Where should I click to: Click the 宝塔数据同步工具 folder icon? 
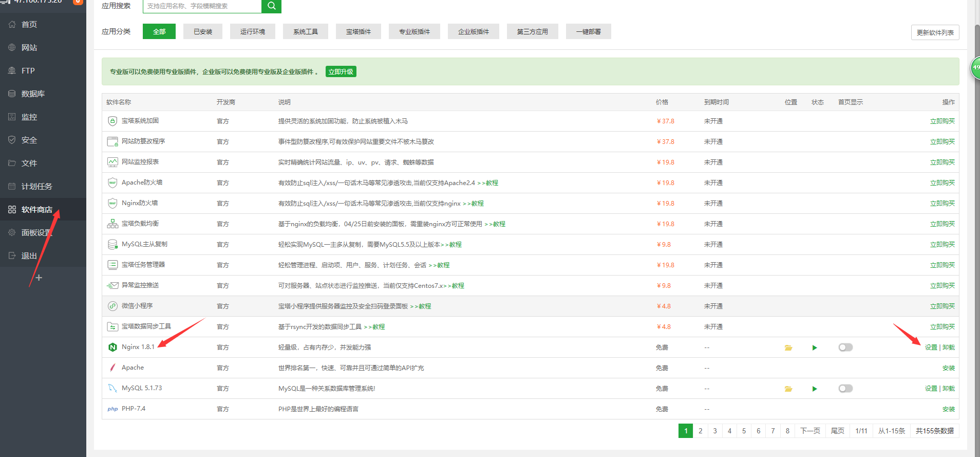click(112, 326)
